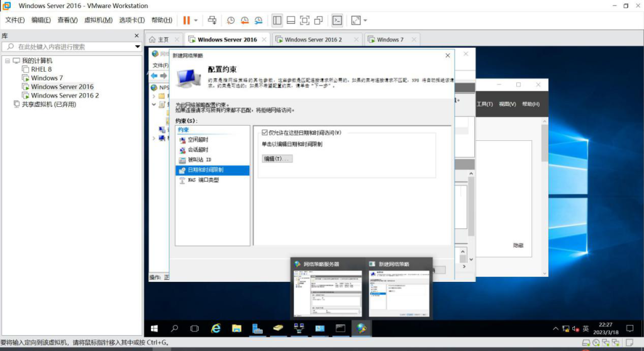Image resolution: width=644 pixels, height=351 pixels.
Task: Show hidden tray icons chevron
Action: 555,329
